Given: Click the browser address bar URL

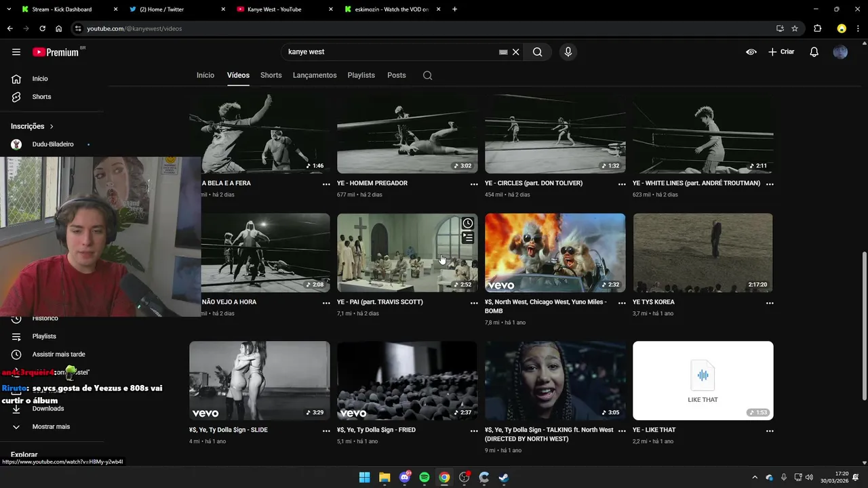Looking at the screenshot, I should [x=134, y=28].
